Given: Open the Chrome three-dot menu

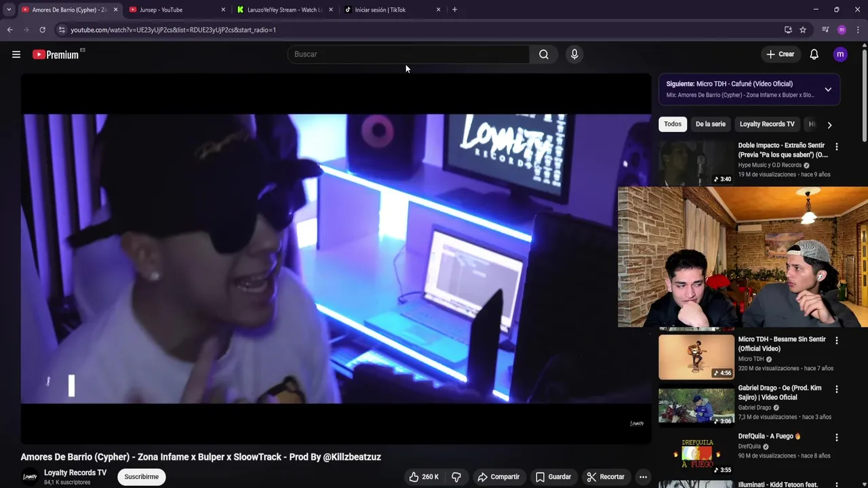Looking at the screenshot, I should pyautogui.click(x=858, y=30).
